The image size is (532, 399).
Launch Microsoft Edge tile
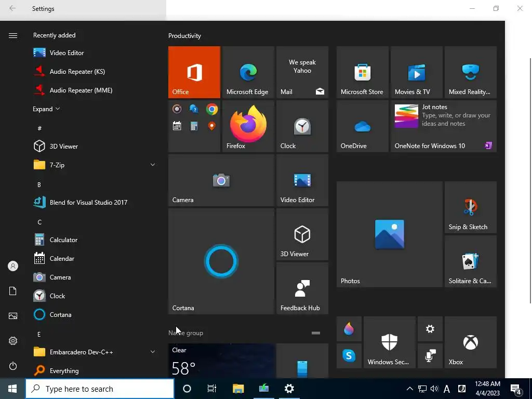[248, 72]
